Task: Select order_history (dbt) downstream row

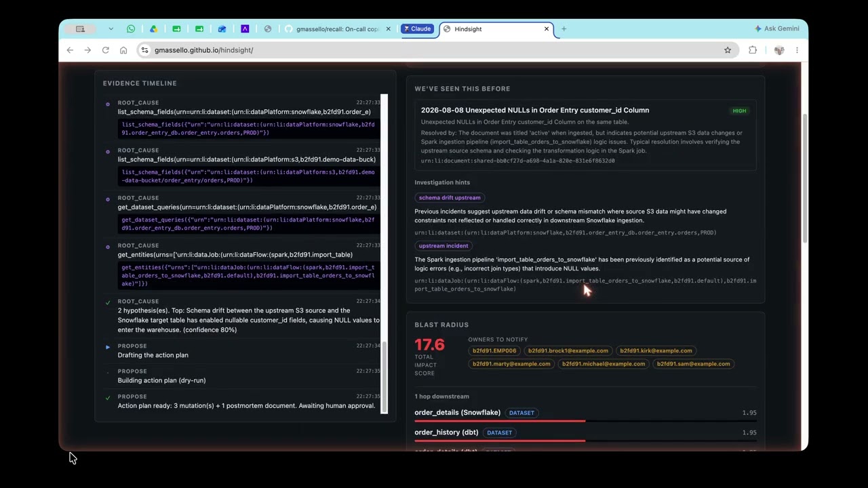Action: tap(585, 432)
